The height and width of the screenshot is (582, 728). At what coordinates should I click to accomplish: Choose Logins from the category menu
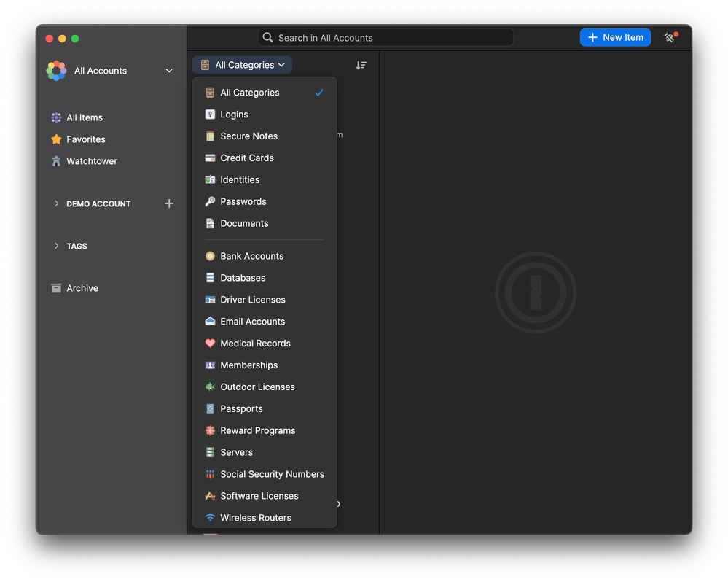coord(234,115)
